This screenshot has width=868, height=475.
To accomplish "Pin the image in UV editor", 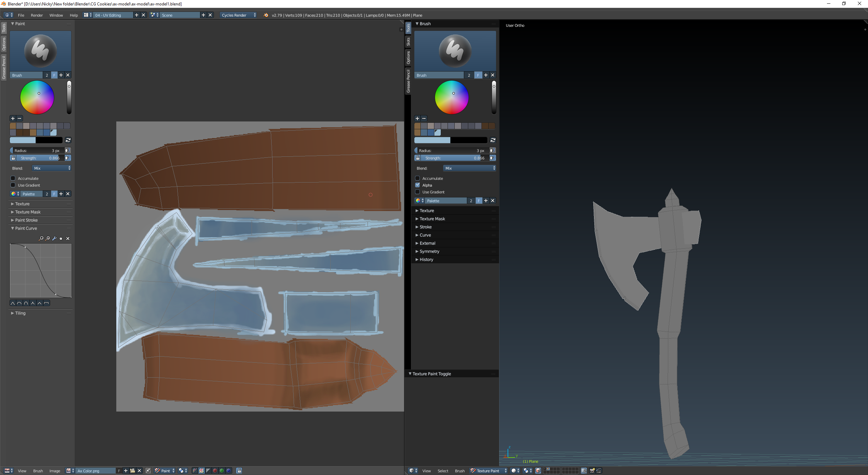I will tap(148, 471).
